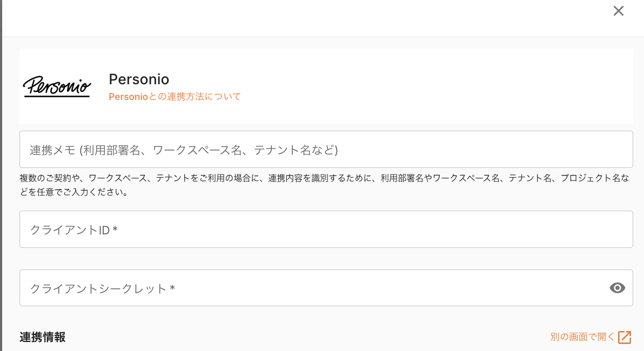Click the asterisk after クライアントID label
The image size is (644, 351).
[115, 230]
